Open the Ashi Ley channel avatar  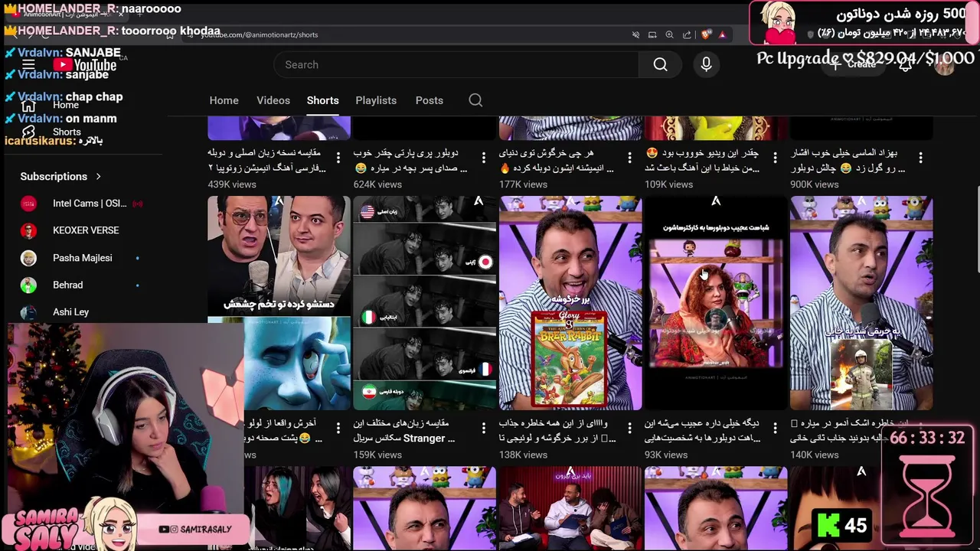[x=28, y=312]
